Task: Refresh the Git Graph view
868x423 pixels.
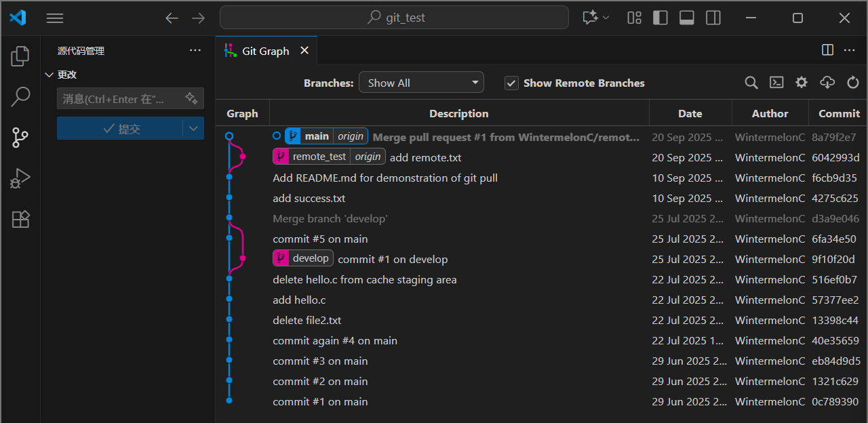Action: point(853,83)
